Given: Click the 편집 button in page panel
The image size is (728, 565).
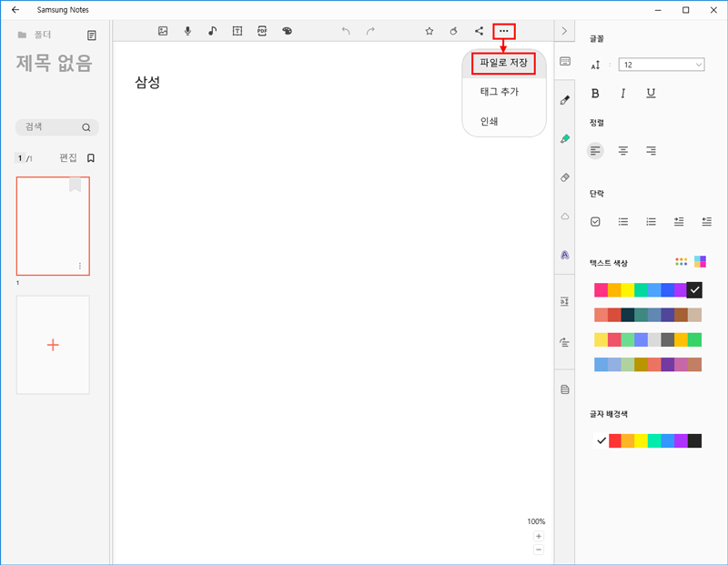Looking at the screenshot, I should 67,157.
